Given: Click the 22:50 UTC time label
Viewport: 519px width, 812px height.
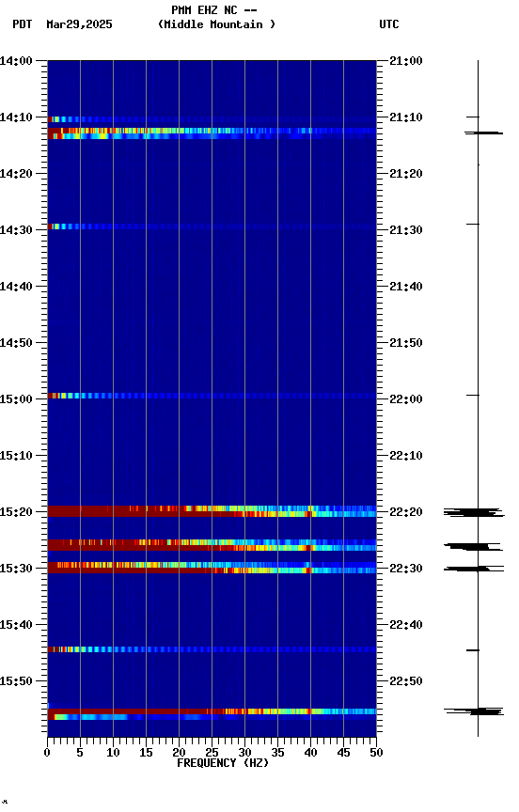Looking at the screenshot, I should pos(406,681).
